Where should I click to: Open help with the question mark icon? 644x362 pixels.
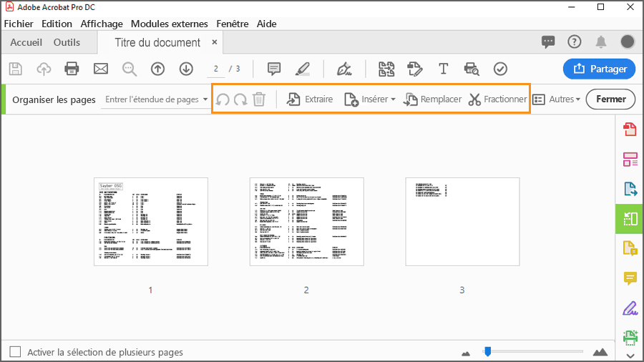tap(574, 41)
